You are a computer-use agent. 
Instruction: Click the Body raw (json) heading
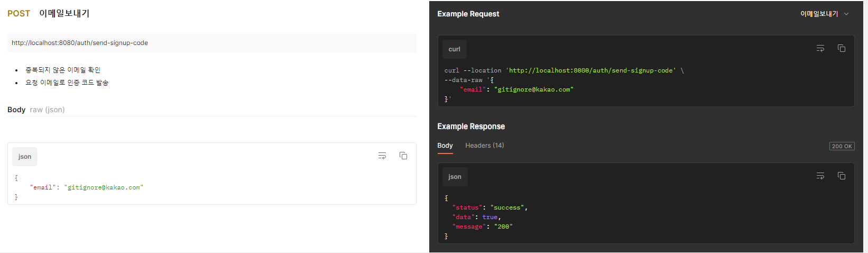tap(36, 110)
